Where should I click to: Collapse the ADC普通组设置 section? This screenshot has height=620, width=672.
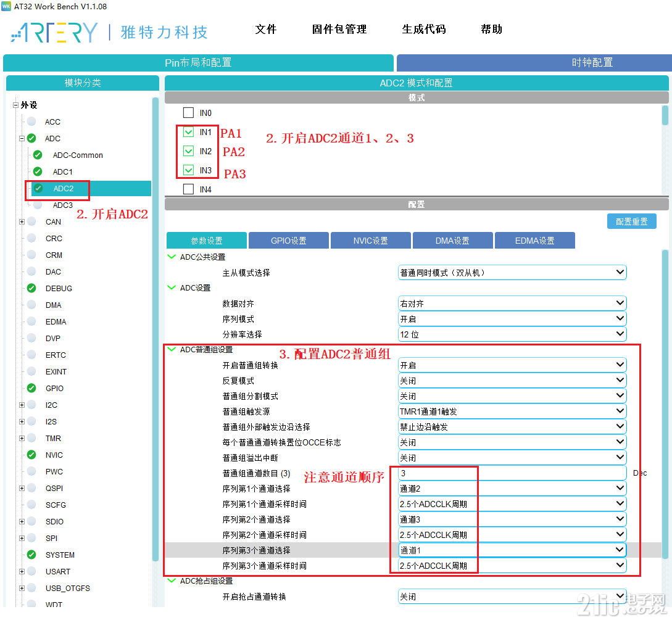pyautogui.click(x=172, y=349)
